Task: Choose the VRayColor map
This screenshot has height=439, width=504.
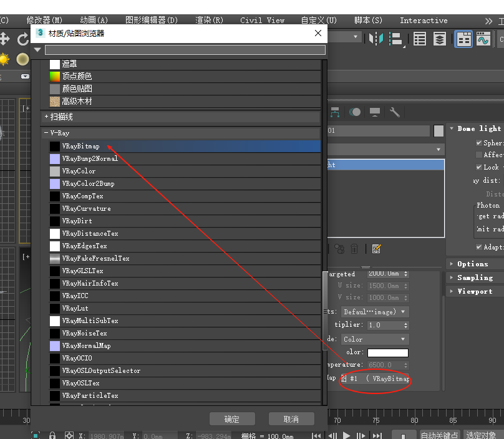Action: [x=185, y=171]
